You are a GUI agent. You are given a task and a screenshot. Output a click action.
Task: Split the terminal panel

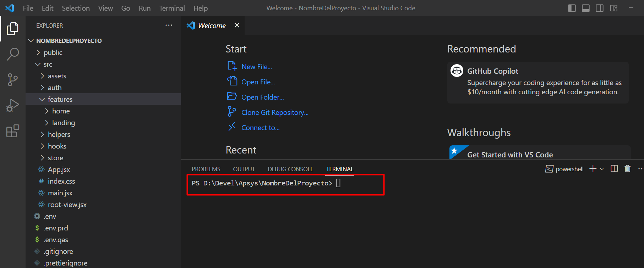pos(614,169)
